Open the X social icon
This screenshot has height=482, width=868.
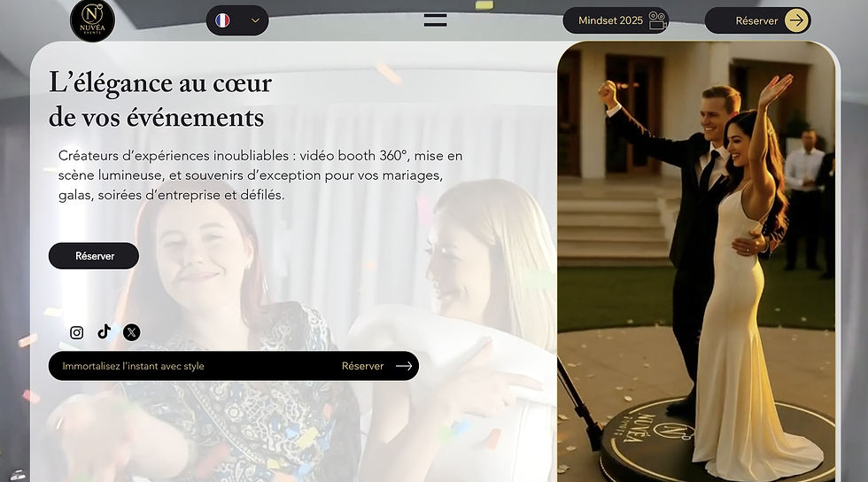(x=131, y=332)
